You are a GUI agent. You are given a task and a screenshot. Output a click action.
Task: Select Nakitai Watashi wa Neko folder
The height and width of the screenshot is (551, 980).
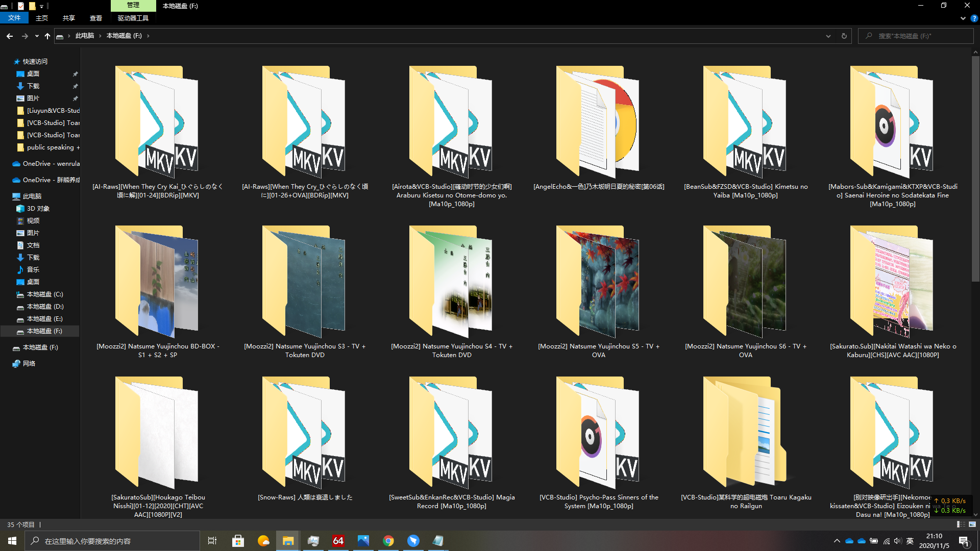pyautogui.click(x=893, y=292)
